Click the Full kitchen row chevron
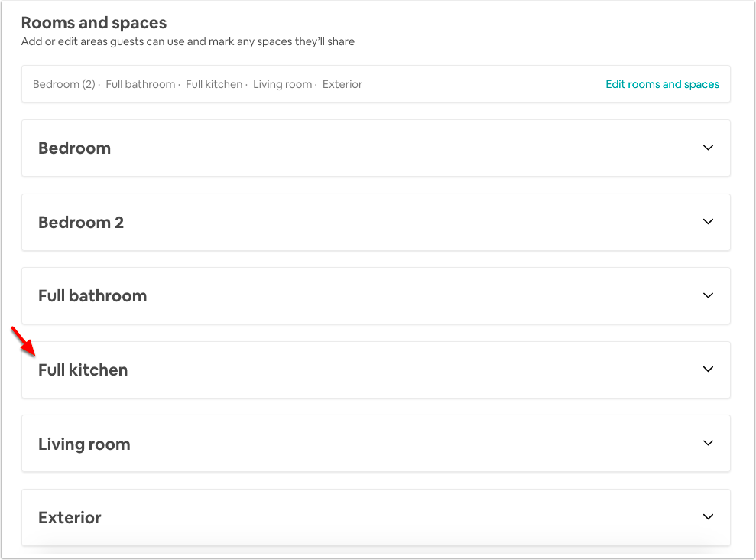This screenshot has width=756, height=560. (x=708, y=369)
